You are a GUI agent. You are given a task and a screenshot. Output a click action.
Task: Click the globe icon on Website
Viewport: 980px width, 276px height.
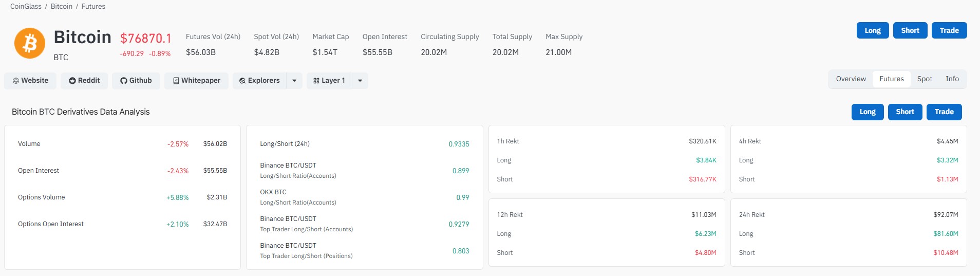pyautogui.click(x=16, y=81)
